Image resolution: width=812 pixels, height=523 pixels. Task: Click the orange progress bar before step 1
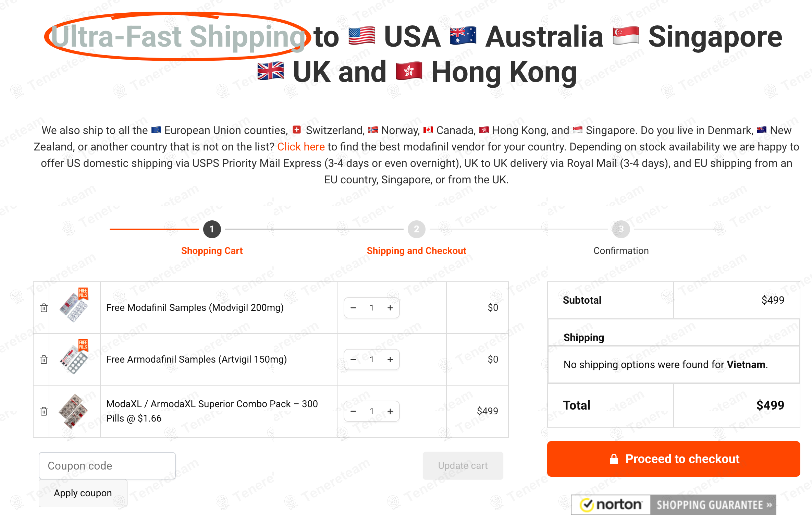tap(154, 229)
